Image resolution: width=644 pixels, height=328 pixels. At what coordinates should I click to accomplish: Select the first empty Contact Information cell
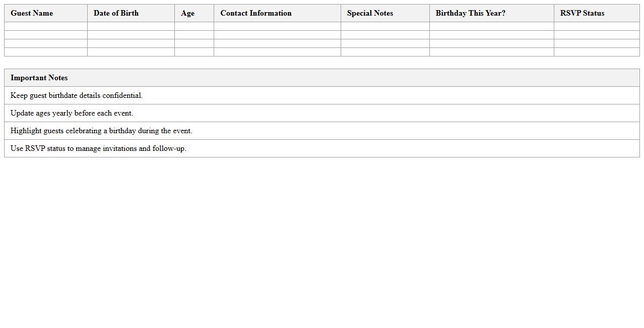click(277, 26)
